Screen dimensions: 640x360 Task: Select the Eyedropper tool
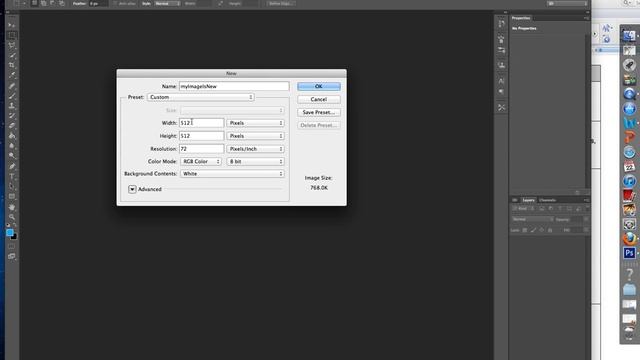click(x=11, y=75)
